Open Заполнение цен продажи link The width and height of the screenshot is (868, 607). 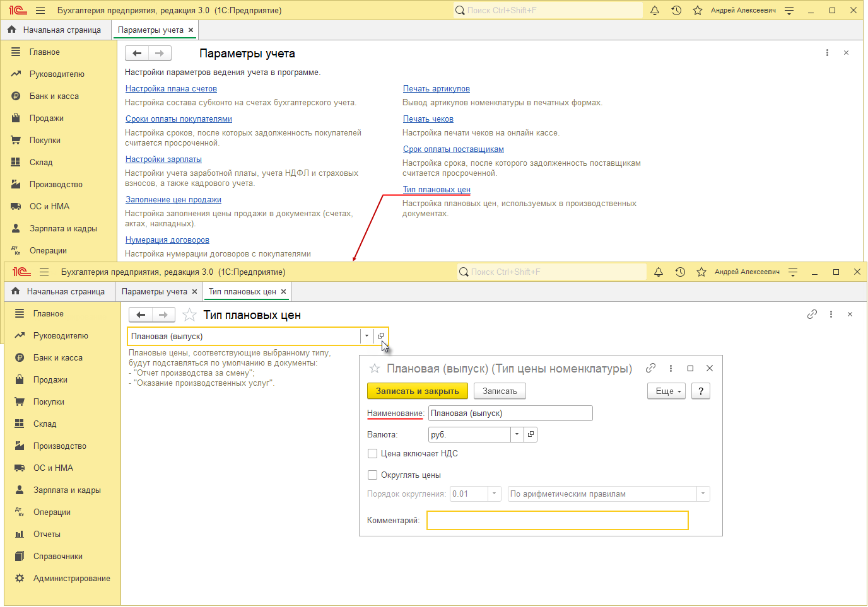coord(173,200)
